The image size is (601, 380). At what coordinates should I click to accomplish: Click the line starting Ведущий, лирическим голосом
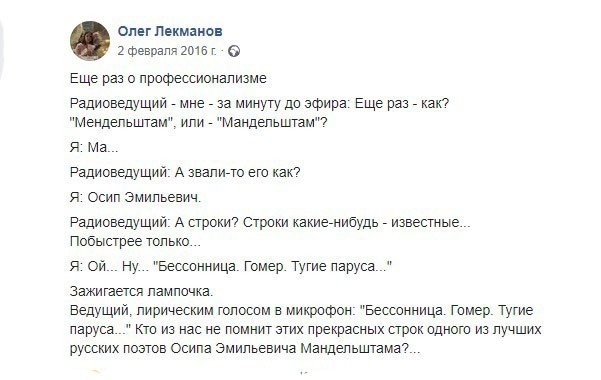pos(301,310)
